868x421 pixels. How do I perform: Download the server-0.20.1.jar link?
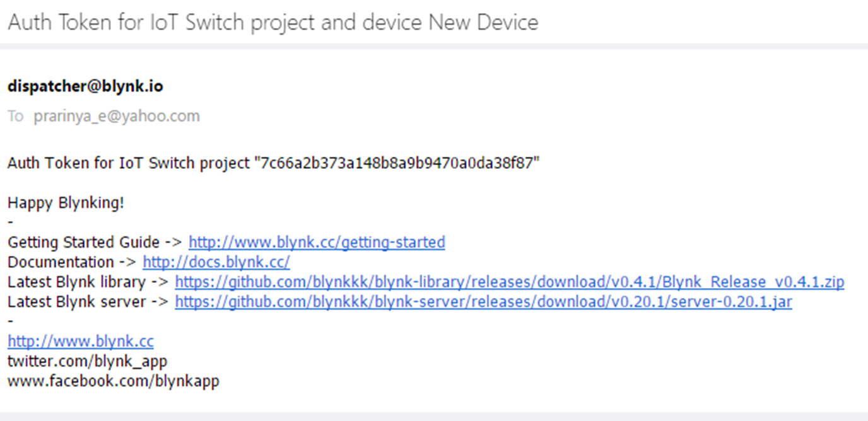click(483, 302)
